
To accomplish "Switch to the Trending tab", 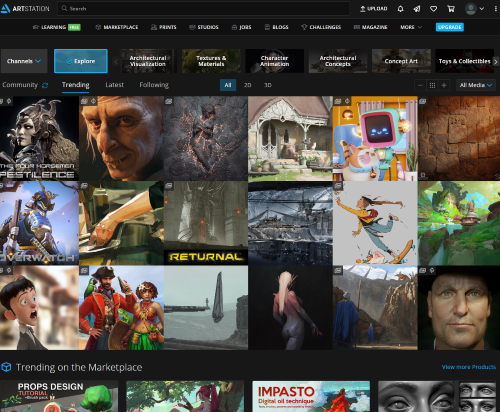I will [76, 85].
